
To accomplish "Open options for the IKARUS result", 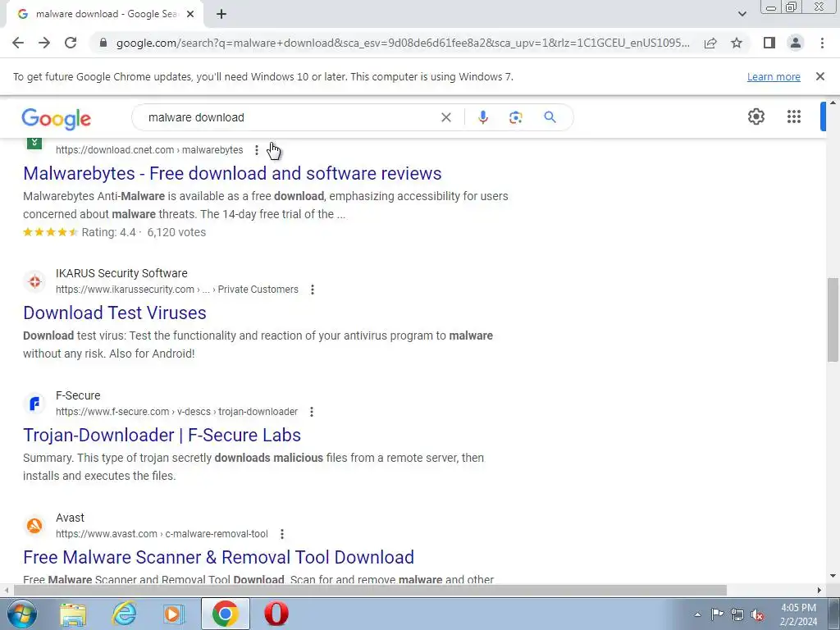I will click(x=313, y=290).
